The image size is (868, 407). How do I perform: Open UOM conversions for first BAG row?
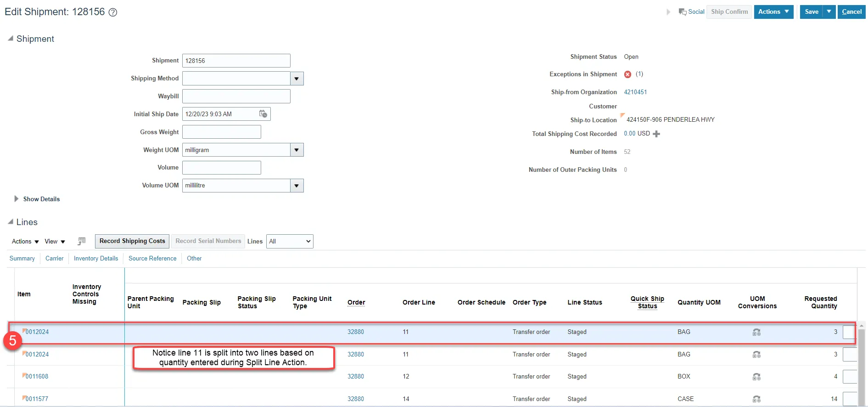[x=756, y=332]
